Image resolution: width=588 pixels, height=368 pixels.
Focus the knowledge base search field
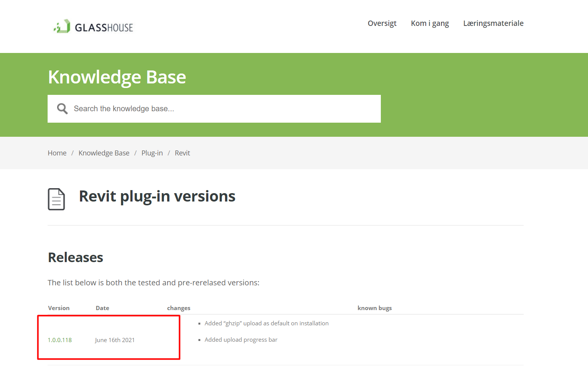225,109
